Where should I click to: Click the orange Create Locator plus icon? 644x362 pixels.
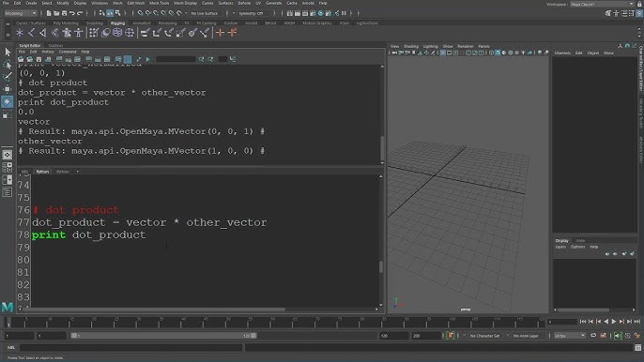(220, 33)
